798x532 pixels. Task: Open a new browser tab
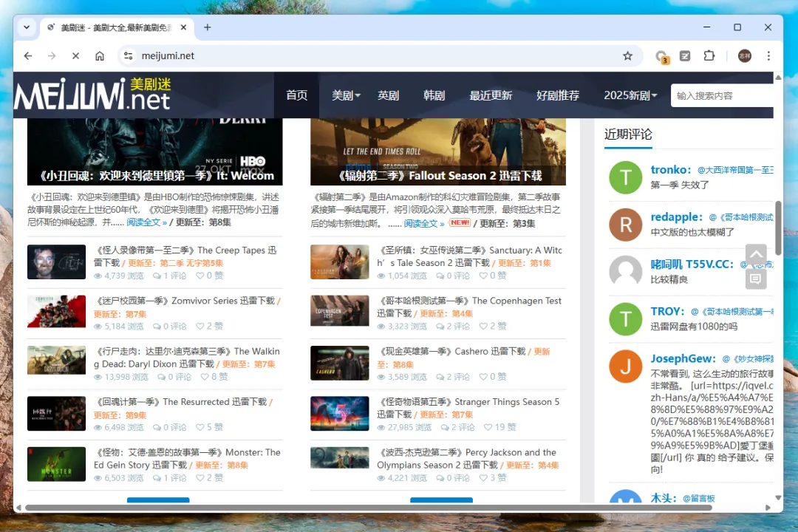coord(207,27)
